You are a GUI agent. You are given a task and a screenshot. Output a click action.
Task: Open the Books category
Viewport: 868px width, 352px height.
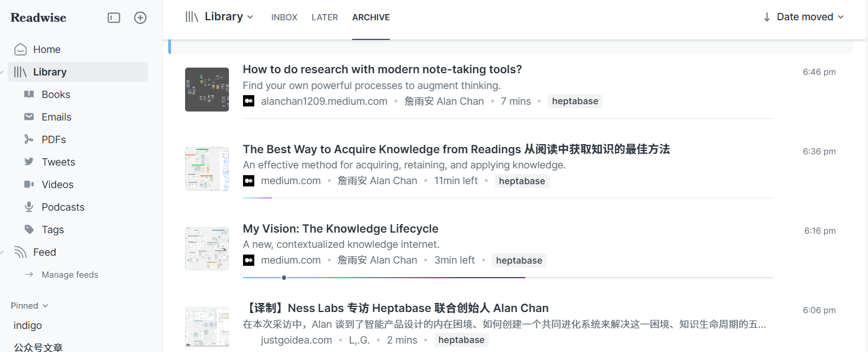pos(56,95)
